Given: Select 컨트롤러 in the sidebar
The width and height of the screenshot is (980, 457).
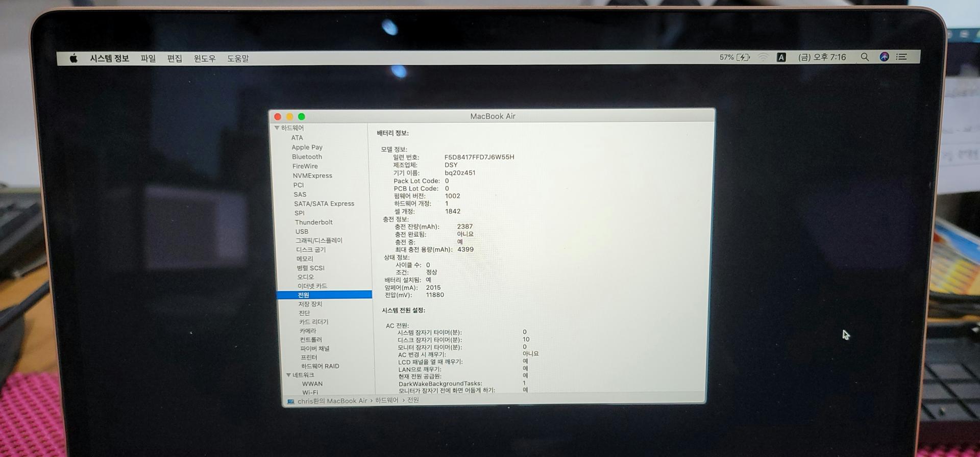Looking at the screenshot, I should (311, 340).
